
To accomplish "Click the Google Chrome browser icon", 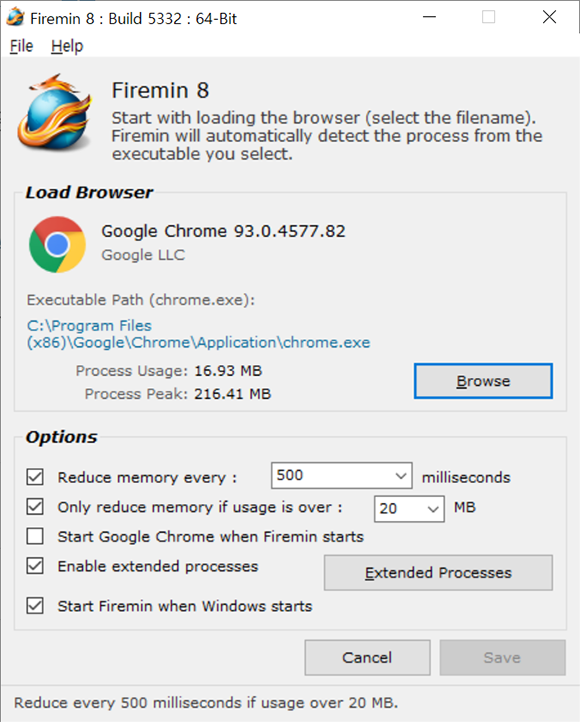I will [x=57, y=245].
